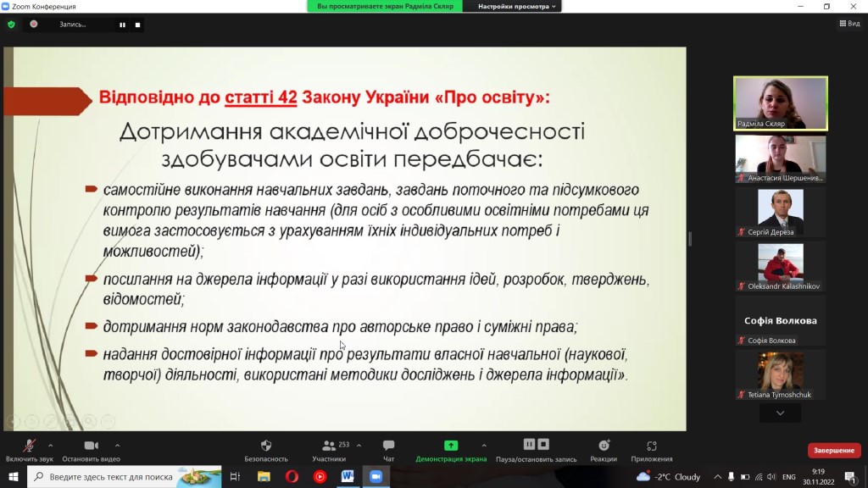
Task: Expand arrow next to participants count
Action: [x=359, y=445]
